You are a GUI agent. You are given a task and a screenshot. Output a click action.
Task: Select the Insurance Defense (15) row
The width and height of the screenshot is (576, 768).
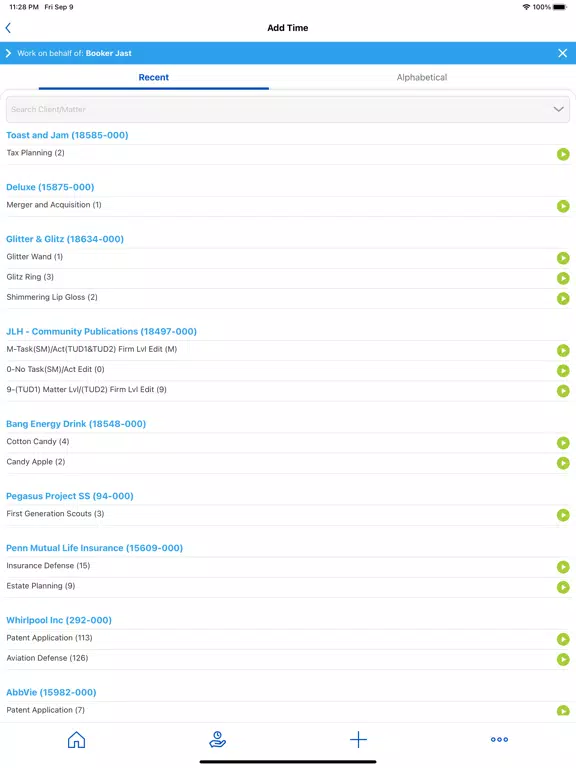(288, 566)
